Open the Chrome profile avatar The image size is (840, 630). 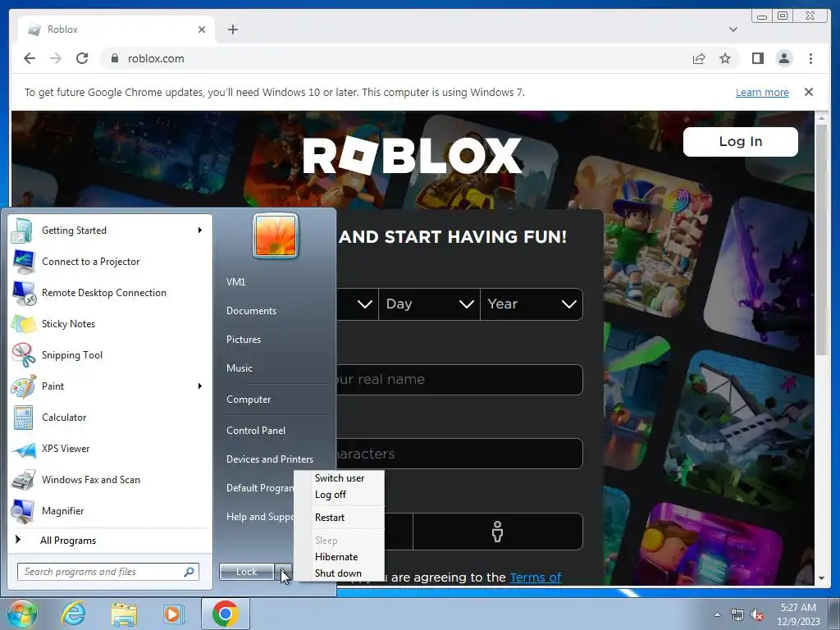[783, 58]
